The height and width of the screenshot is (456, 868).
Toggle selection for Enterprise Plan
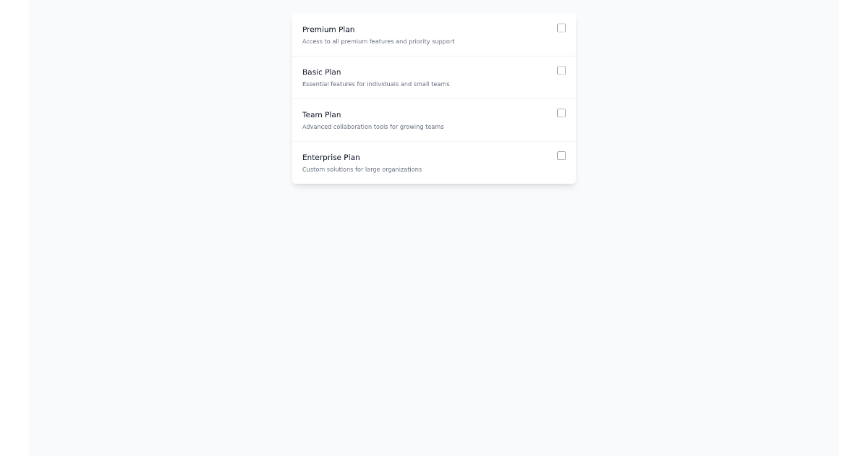(x=561, y=156)
